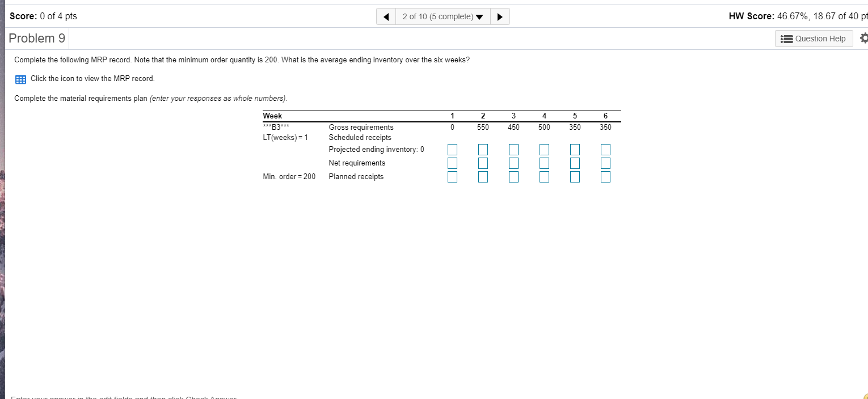
Task: Select week 3 Net requirements input field
Action: [513, 163]
